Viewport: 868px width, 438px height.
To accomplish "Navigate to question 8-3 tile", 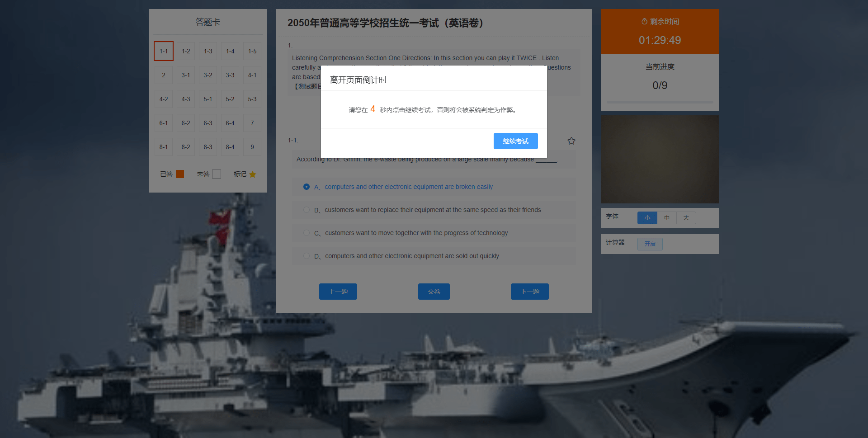I will pyautogui.click(x=208, y=147).
